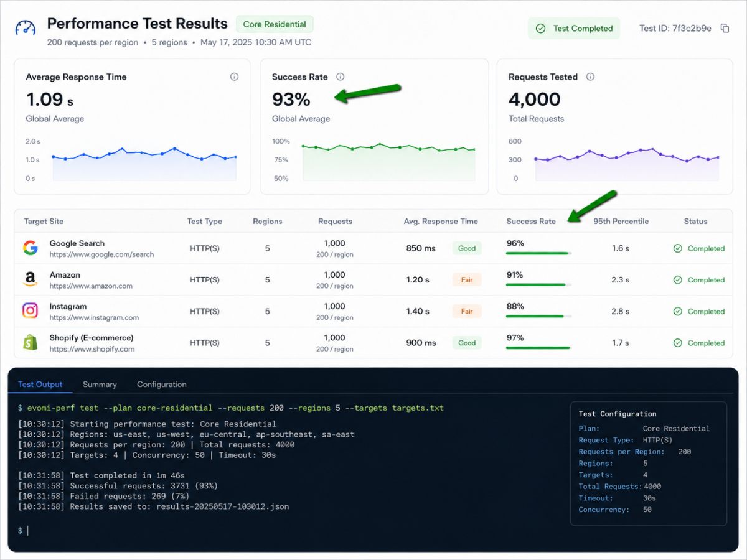Click the Google Search logo icon
The height and width of the screenshot is (560, 747).
click(30, 248)
